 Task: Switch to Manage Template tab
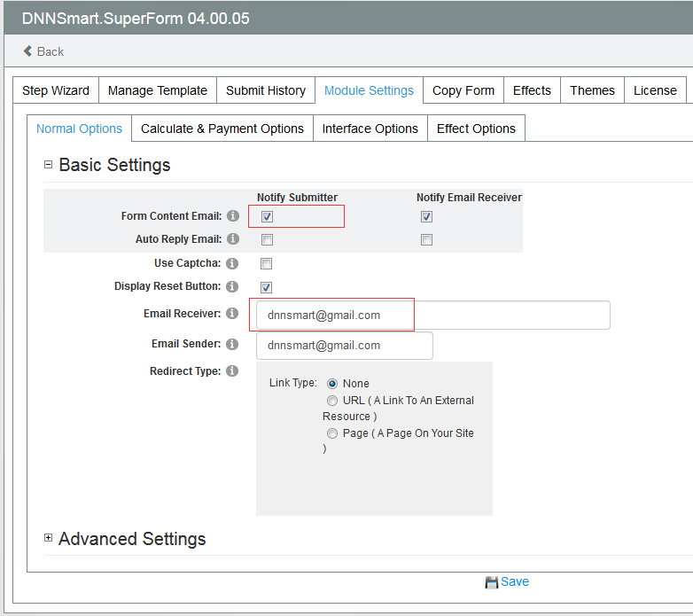(x=158, y=90)
